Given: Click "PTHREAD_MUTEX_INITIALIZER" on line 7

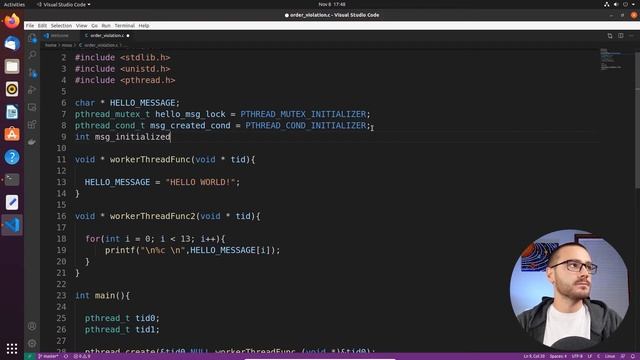Looking at the screenshot, I should tap(303, 114).
